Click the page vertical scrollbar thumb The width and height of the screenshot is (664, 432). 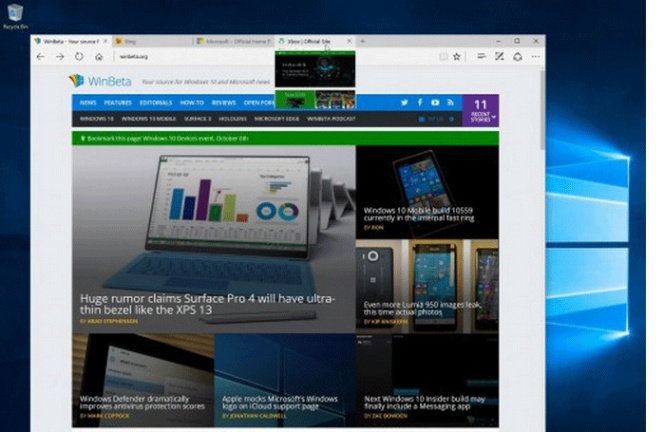click(x=542, y=110)
